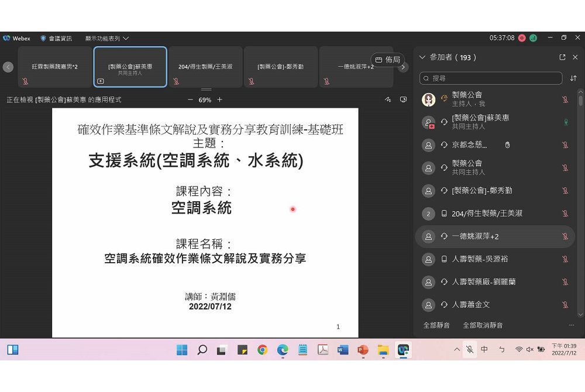
Task: Click thumbnail strip resize handle
Action: point(207,90)
